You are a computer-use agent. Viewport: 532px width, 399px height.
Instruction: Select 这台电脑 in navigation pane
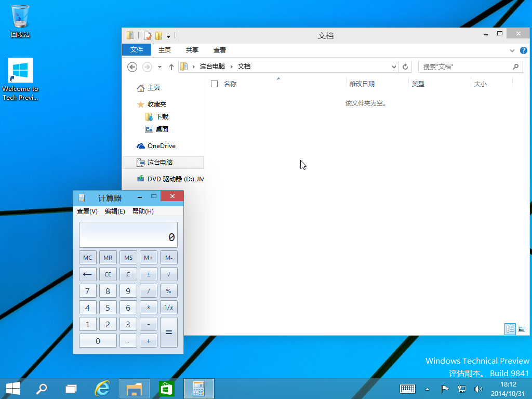click(x=163, y=163)
